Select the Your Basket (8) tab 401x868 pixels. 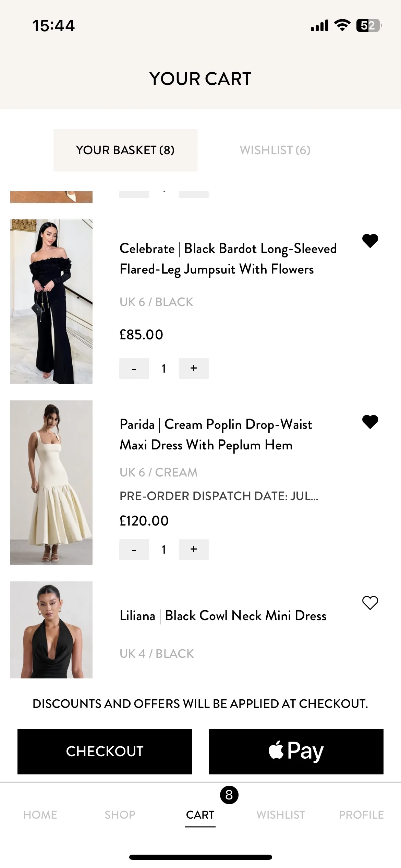click(125, 150)
